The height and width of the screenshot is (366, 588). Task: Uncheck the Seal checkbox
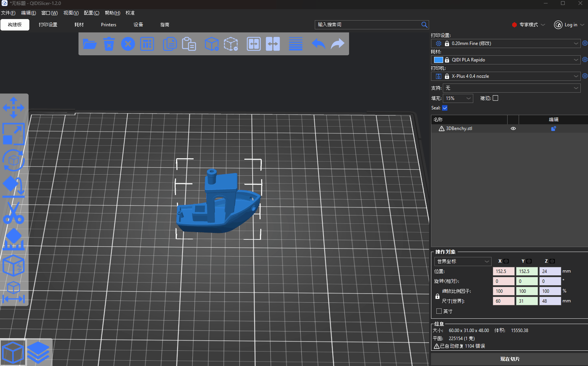(445, 108)
